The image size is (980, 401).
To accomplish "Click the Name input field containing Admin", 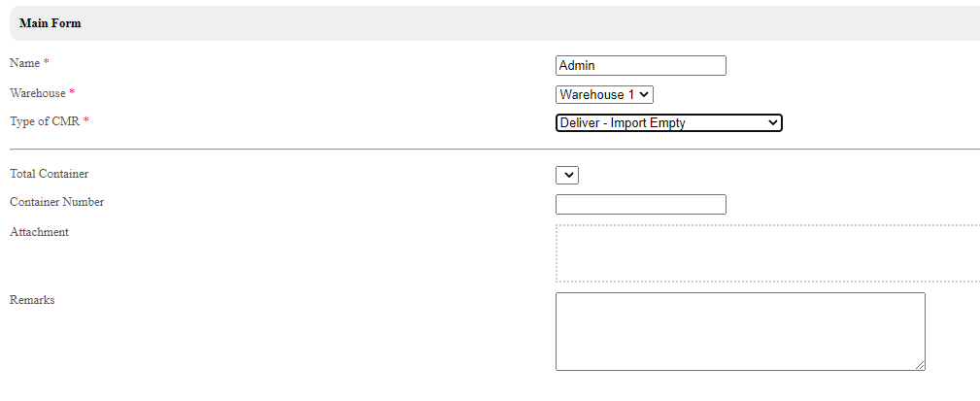I will click(640, 66).
